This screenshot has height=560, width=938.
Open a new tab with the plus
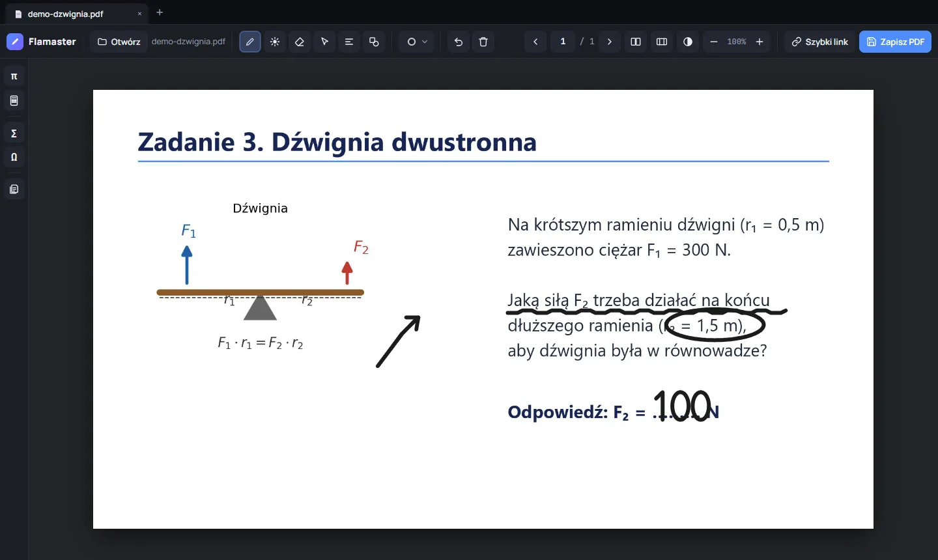click(x=160, y=12)
